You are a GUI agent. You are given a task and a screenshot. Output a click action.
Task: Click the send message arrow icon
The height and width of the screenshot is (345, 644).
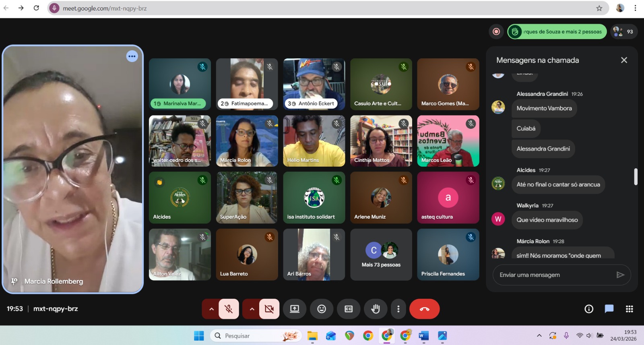coord(620,275)
